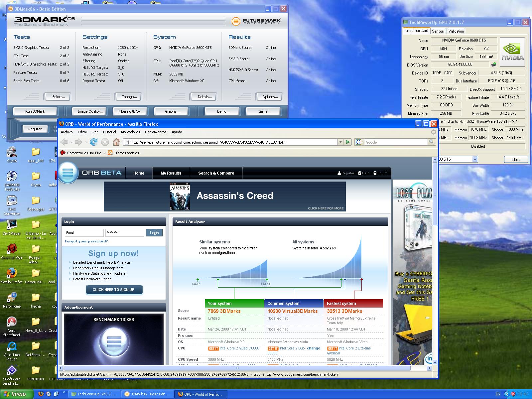
Task: Open SiSoftware Sandra desktop icon
Action: [x=12, y=375]
